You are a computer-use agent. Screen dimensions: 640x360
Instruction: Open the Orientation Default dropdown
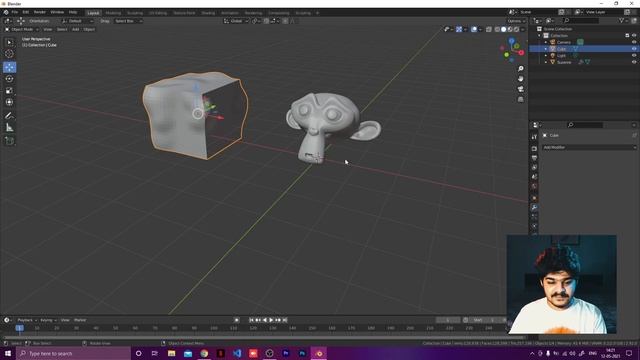tap(78, 21)
